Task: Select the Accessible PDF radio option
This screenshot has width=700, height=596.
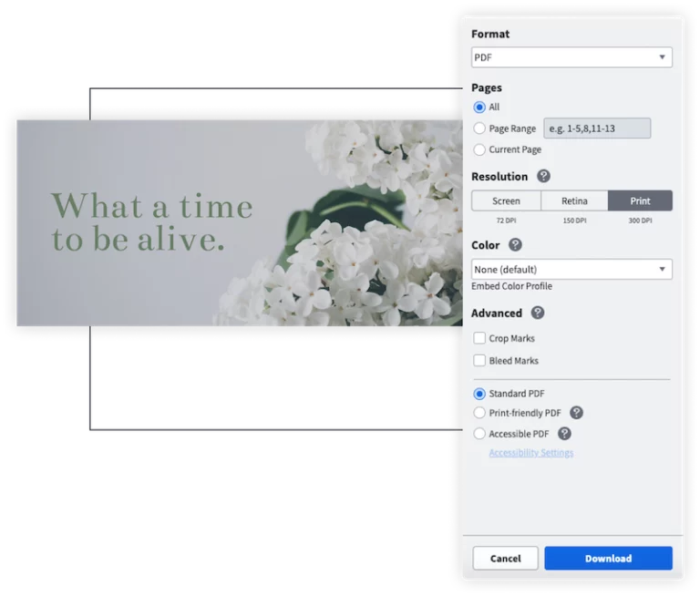Action: click(x=479, y=434)
